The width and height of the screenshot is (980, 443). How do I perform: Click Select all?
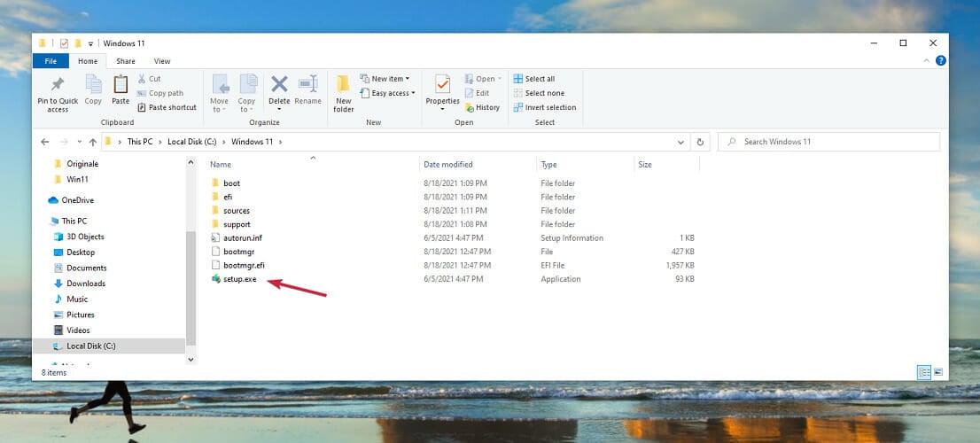(534, 79)
